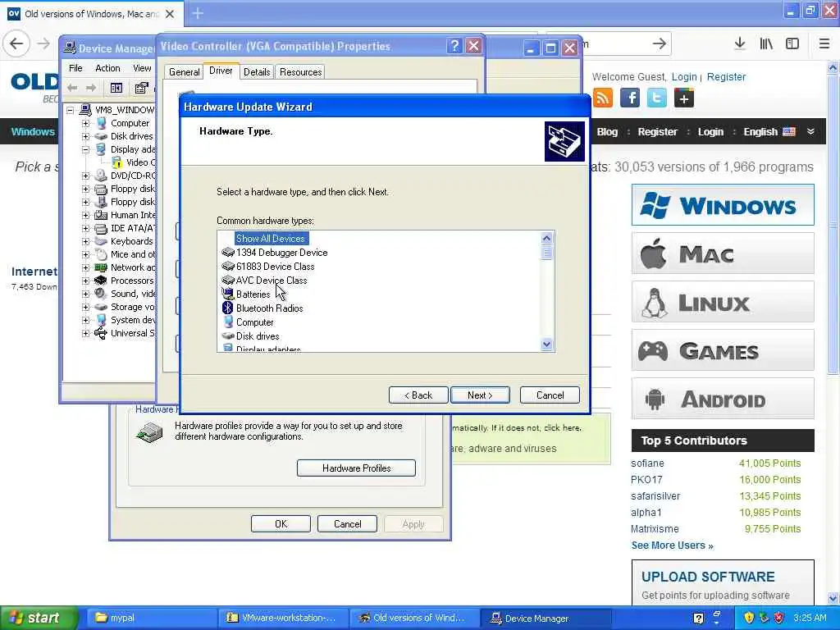Viewport: 840px width, 630px height.
Task: Collapse the Display adapters node in Device Manager
Action: (x=85, y=149)
